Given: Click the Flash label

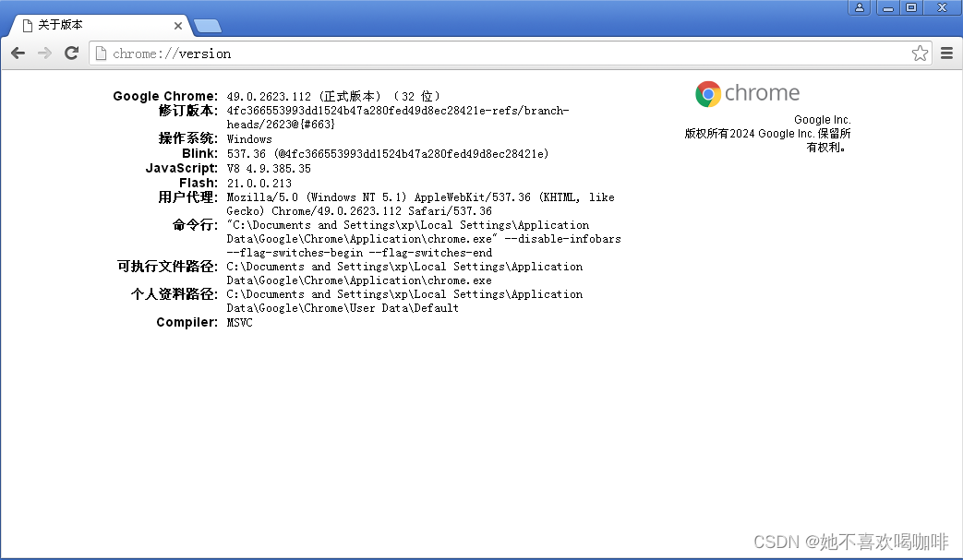Looking at the screenshot, I should [199, 184].
